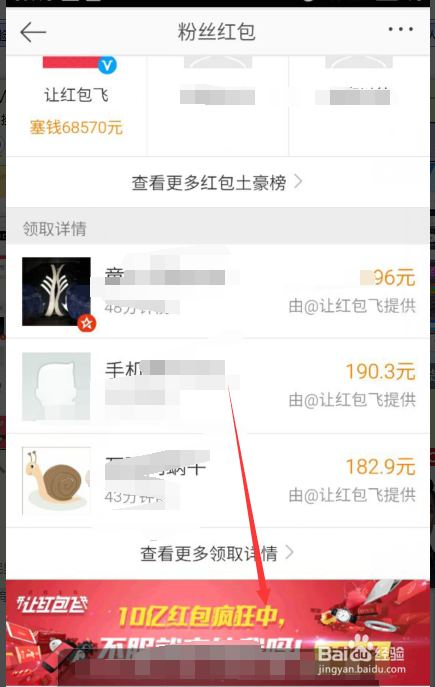This screenshot has width=435, height=687.
Task: Tap the 粉丝红包 page title
Action: click(x=216, y=32)
